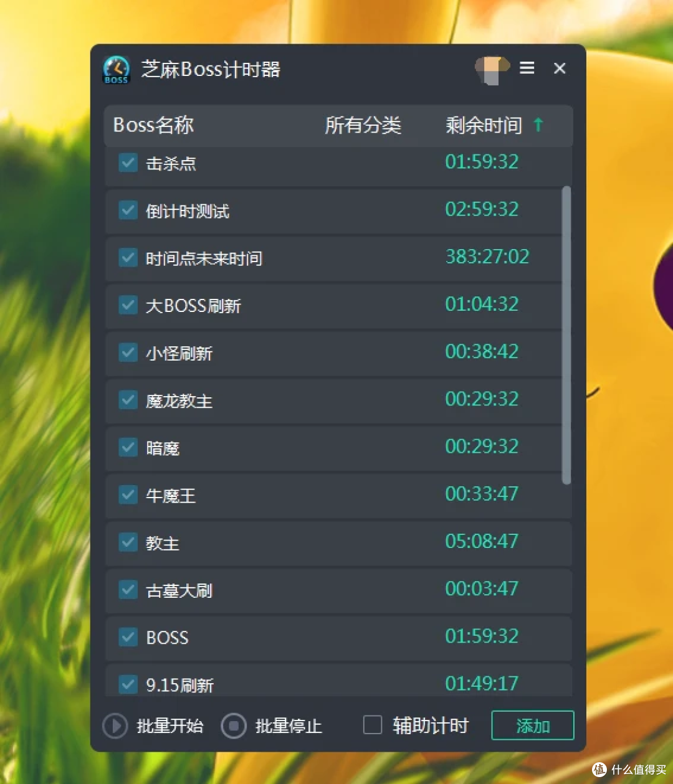Uncheck the 倒计时测试 checkbox
The width and height of the screenshot is (673, 784).
click(128, 210)
